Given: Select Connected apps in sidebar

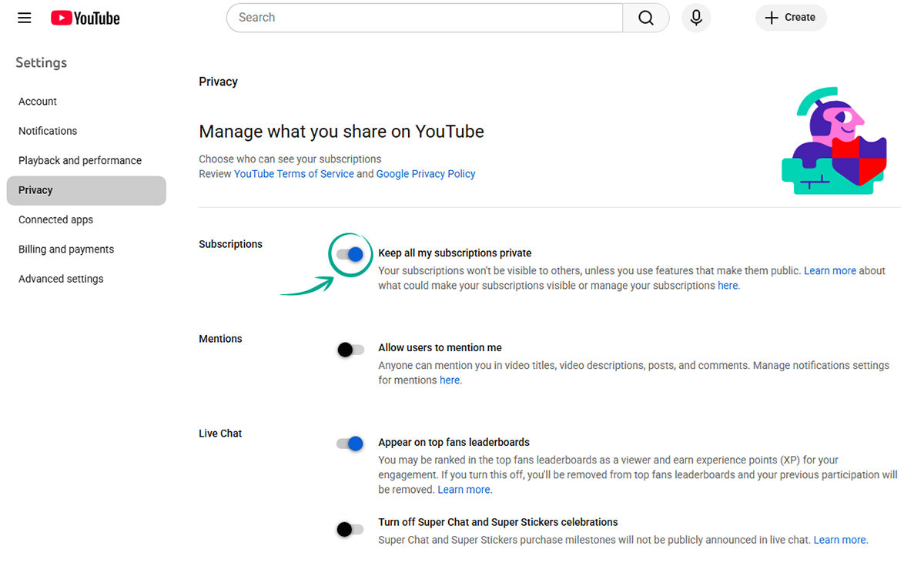Looking at the screenshot, I should click(55, 220).
